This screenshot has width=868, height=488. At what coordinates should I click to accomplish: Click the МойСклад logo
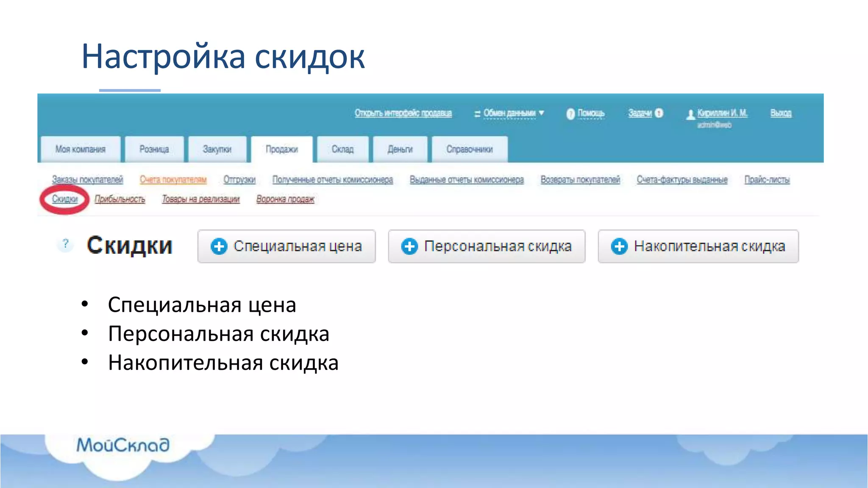[x=123, y=445]
